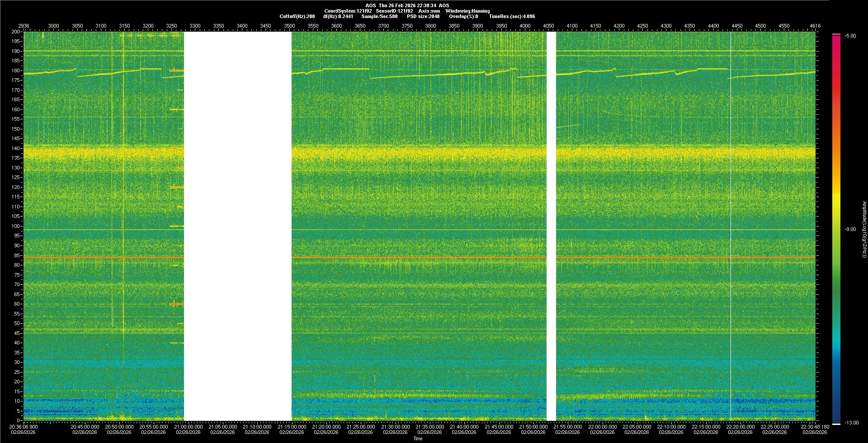Click the Windowing:Hanning header text
Viewport: 868px width, 443px height.
[x=467, y=11]
